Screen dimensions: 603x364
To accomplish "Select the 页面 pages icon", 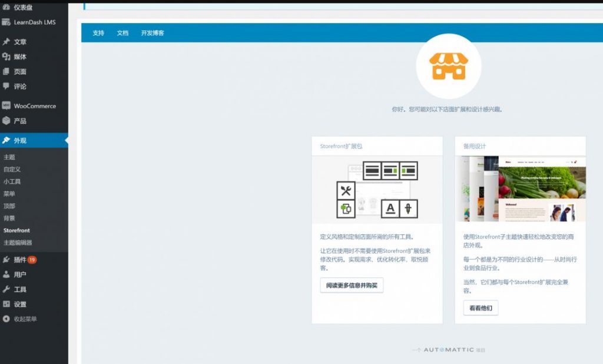I will pos(6,72).
